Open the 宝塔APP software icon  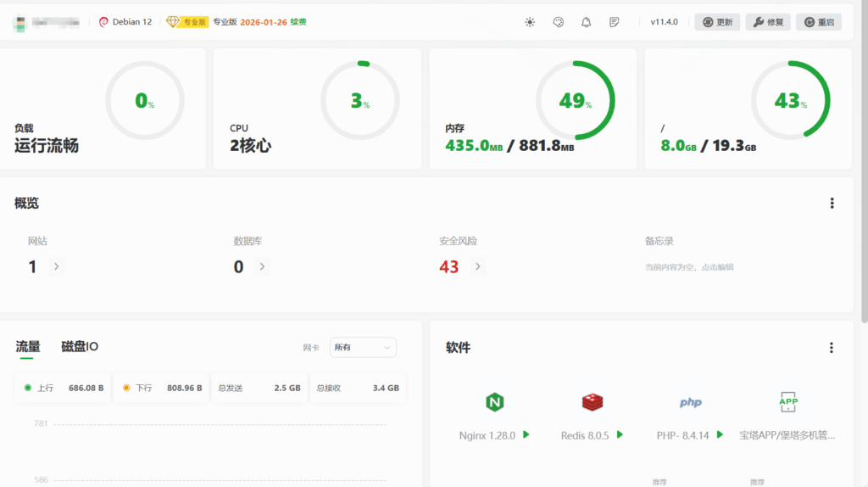788,402
